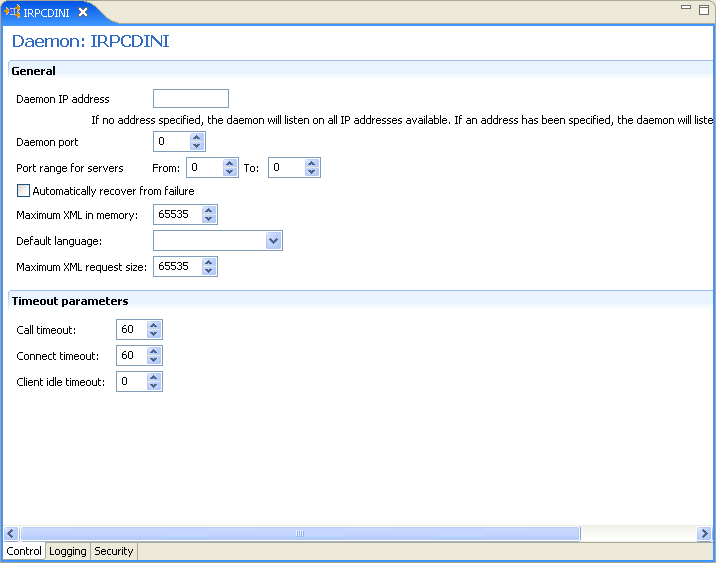Increase Maximum XML request size value
This screenshot has width=716, height=563.
tap(209, 262)
